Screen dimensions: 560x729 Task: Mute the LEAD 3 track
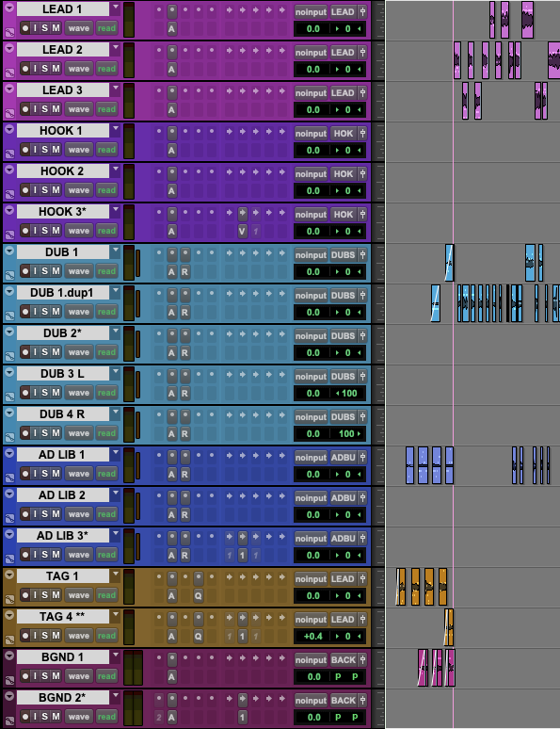(x=56, y=109)
